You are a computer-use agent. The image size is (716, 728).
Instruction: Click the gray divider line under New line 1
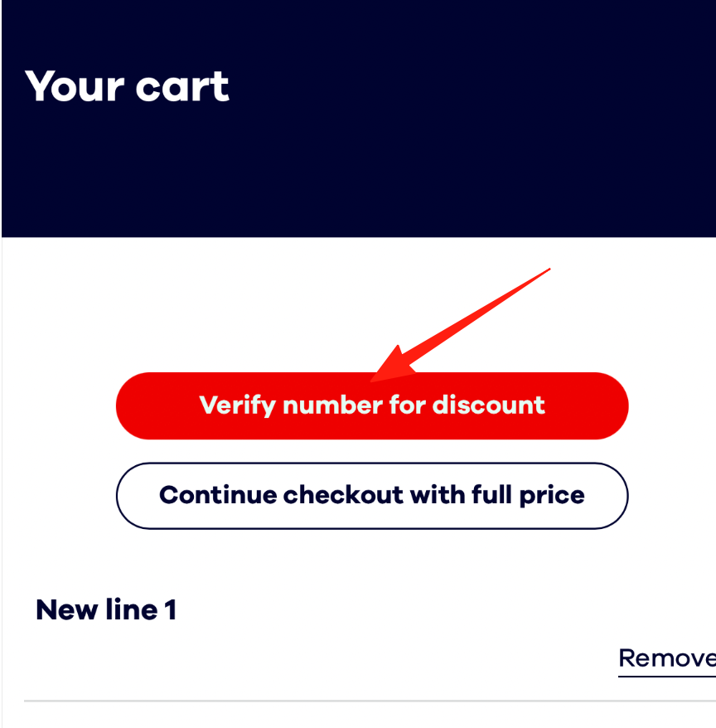pyautogui.click(x=370, y=701)
